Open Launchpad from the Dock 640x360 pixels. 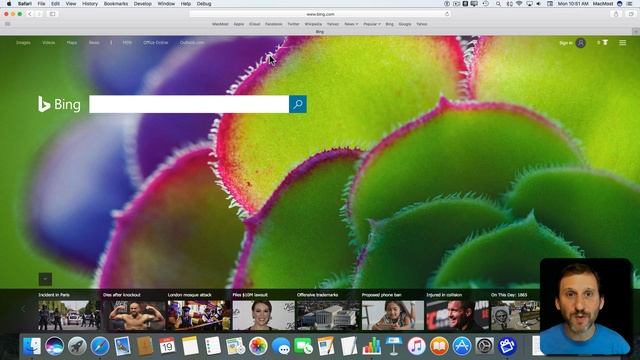pos(77,346)
